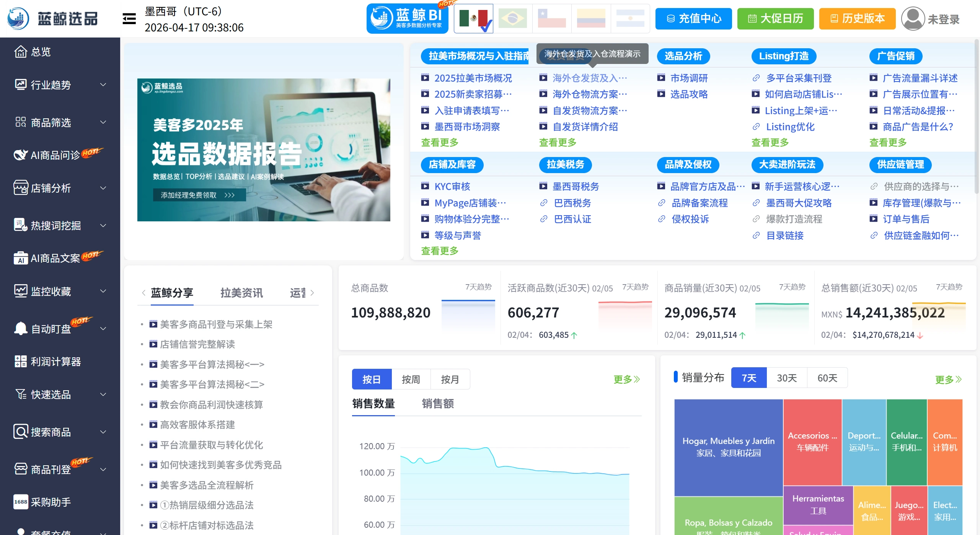Click the 选品数据报告 banner image
Viewport: 980px width, 535px height.
click(x=264, y=150)
